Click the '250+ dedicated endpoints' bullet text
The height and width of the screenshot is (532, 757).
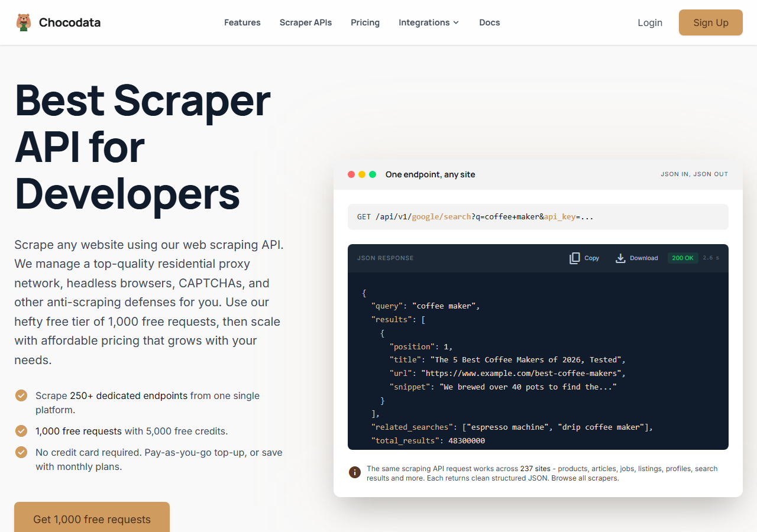coord(128,395)
